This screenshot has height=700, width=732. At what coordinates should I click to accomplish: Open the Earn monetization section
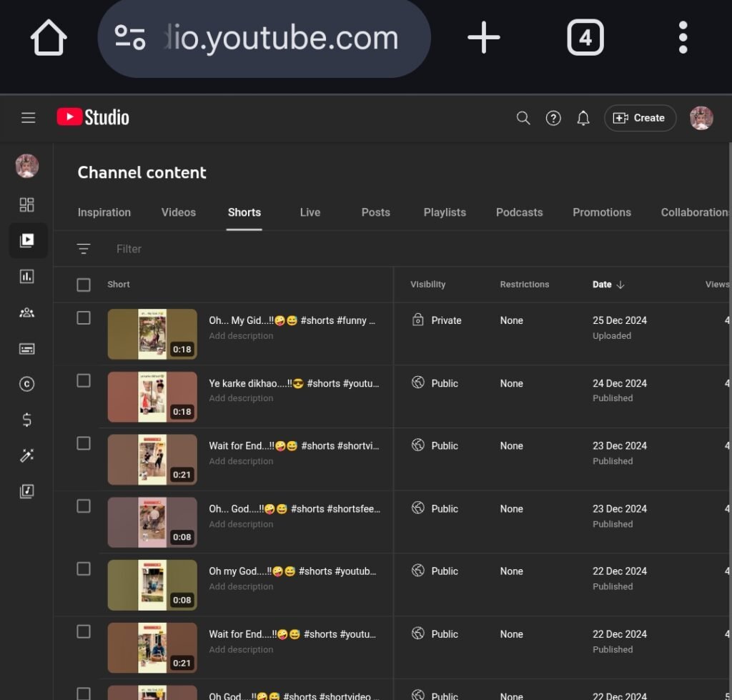[26, 420]
